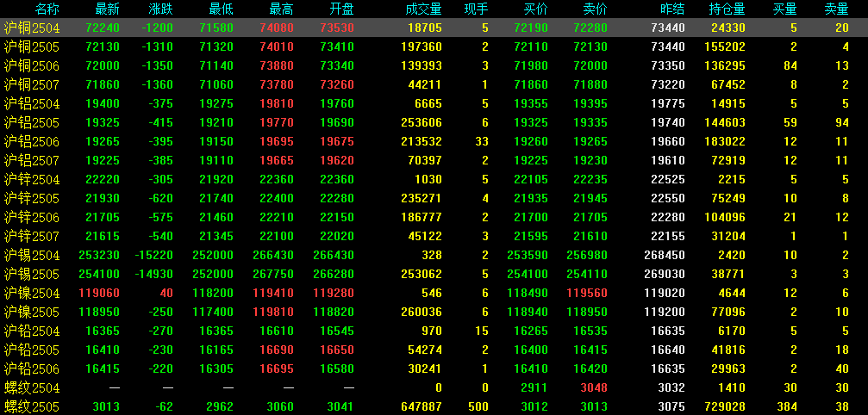Select the 沪铝2507 contract name
Image resolution: width=868 pixels, height=415 pixels.
[x=32, y=160]
